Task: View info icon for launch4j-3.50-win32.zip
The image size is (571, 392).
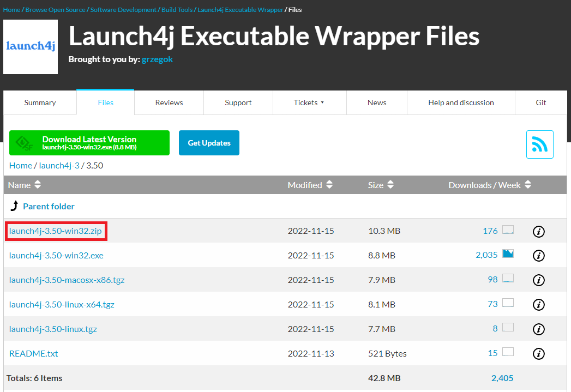Action: (538, 231)
